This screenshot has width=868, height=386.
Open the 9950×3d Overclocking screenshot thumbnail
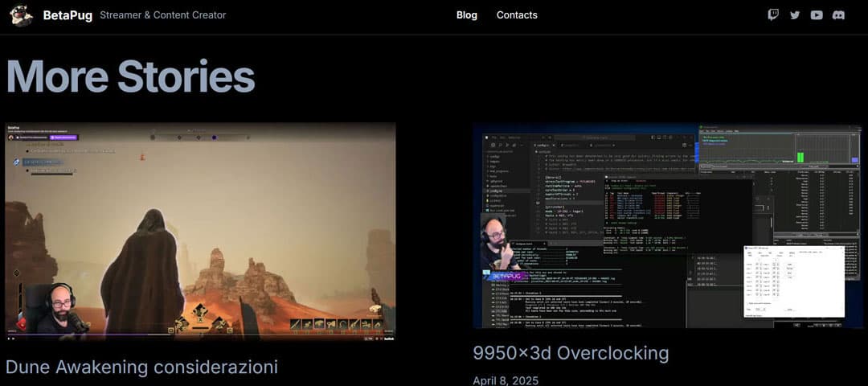click(x=668, y=226)
